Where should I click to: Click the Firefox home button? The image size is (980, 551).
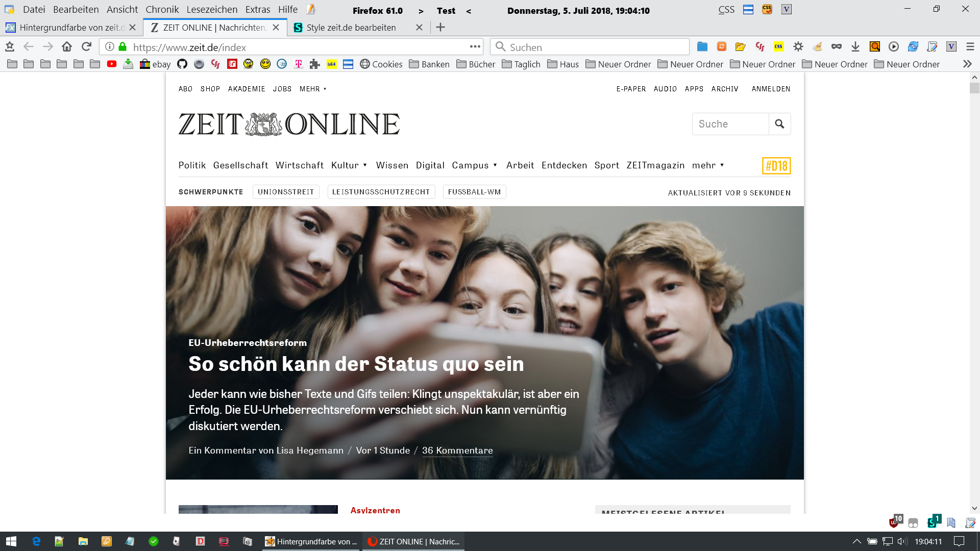click(x=67, y=47)
